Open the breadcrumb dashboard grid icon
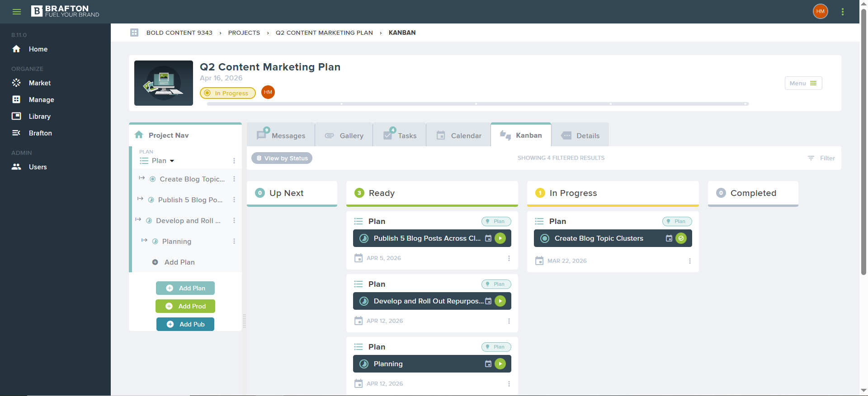 click(x=134, y=33)
